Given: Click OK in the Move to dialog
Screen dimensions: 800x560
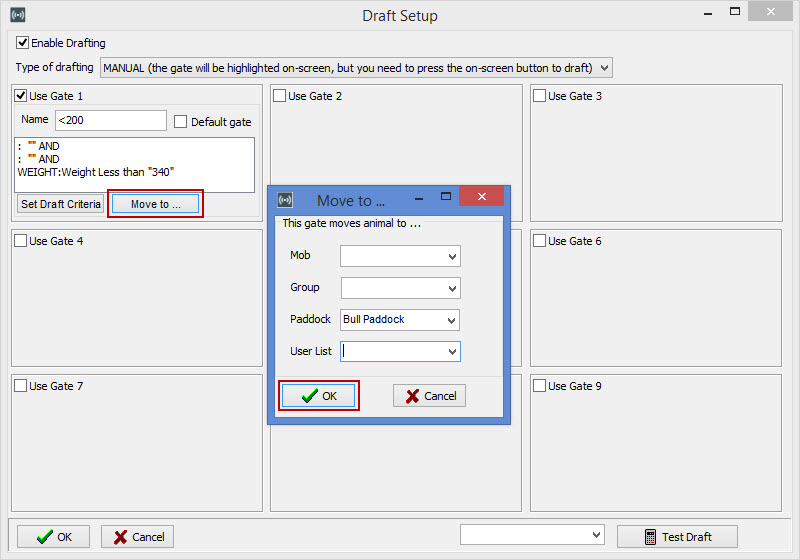Looking at the screenshot, I should coord(318,396).
